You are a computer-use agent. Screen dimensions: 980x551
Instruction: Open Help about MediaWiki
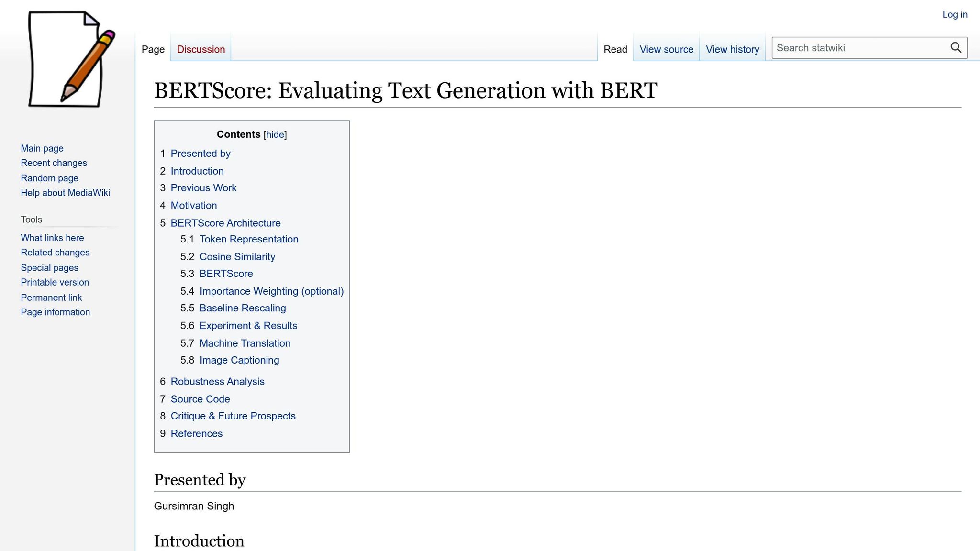(x=65, y=193)
